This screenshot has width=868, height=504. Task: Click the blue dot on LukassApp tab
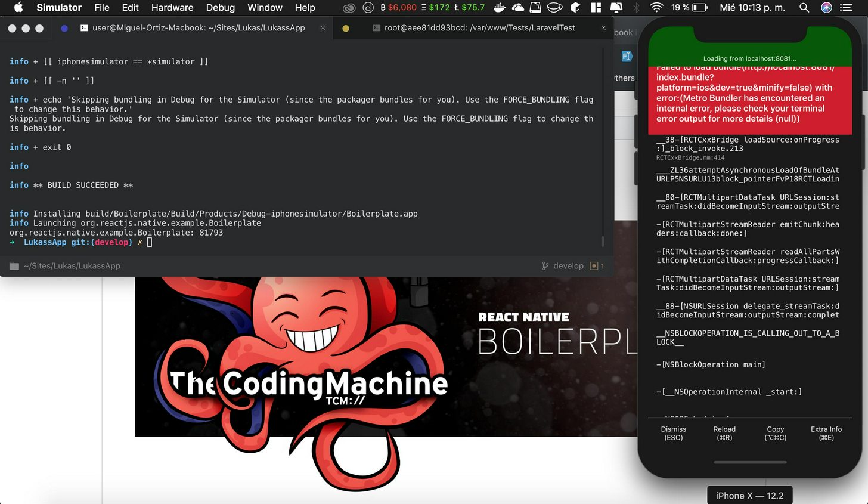click(64, 28)
